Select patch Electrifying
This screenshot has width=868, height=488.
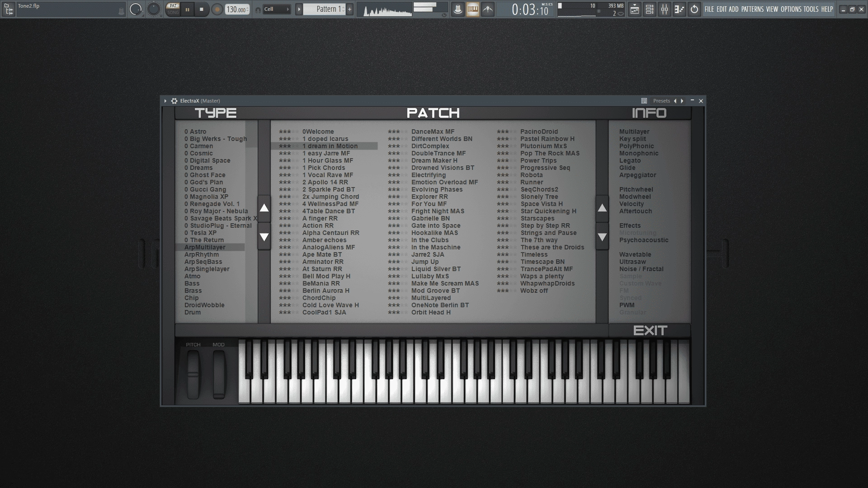429,175
